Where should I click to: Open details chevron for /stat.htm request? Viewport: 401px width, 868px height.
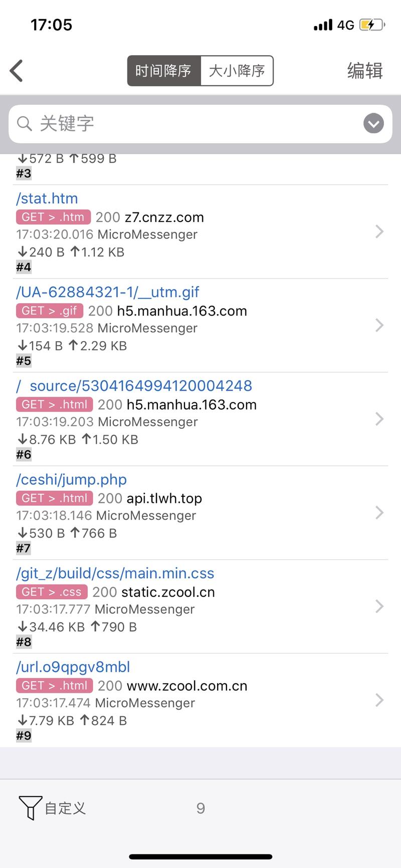click(x=379, y=231)
